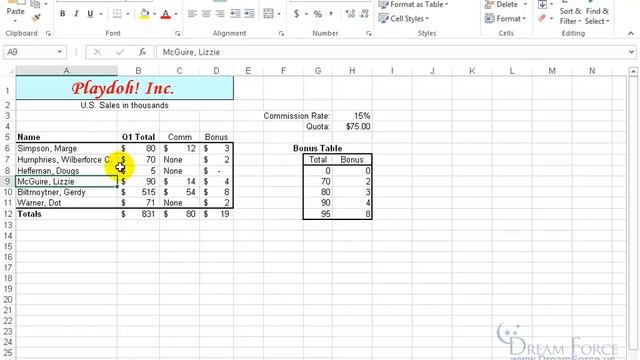
Task: Click the Insert Function fx icon
Action: pos(142,52)
